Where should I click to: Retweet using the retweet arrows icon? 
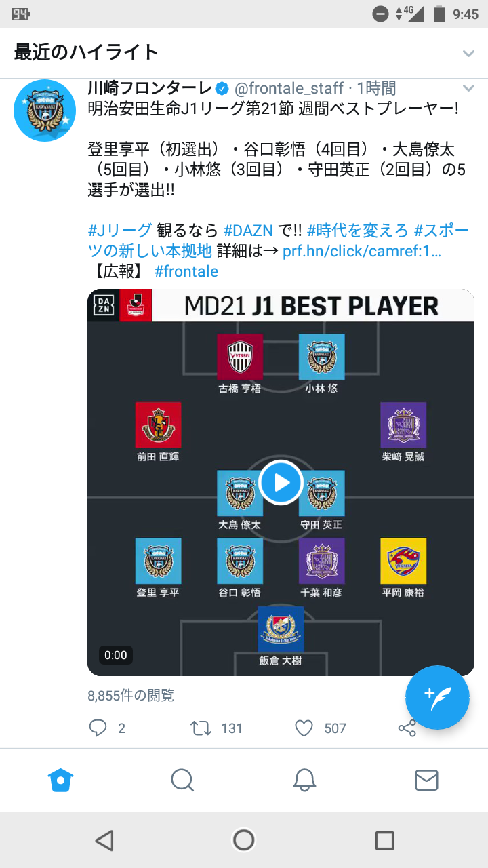[201, 728]
